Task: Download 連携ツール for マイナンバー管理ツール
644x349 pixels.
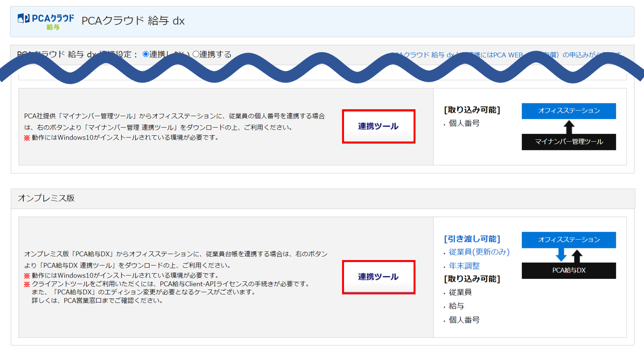Action: 378,126
